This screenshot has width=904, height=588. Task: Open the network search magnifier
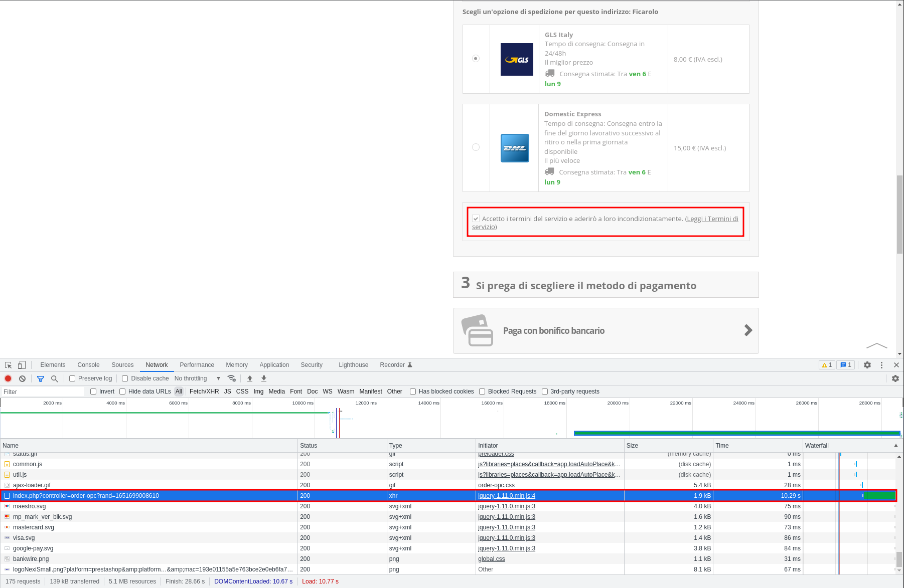pos(55,378)
